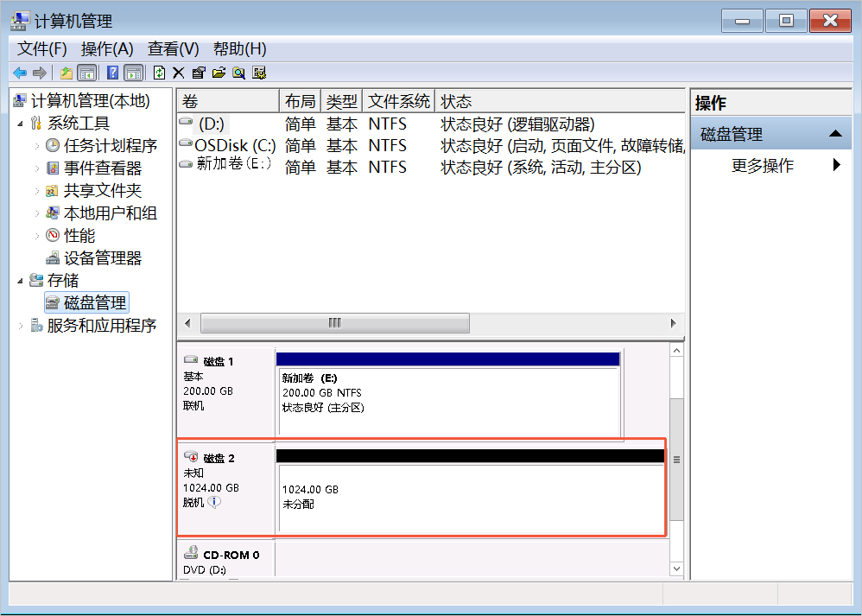The width and height of the screenshot is (862, 616).
Task: Click the disk view vertical scrollbar thumb
Action: (x=677, y=460)
